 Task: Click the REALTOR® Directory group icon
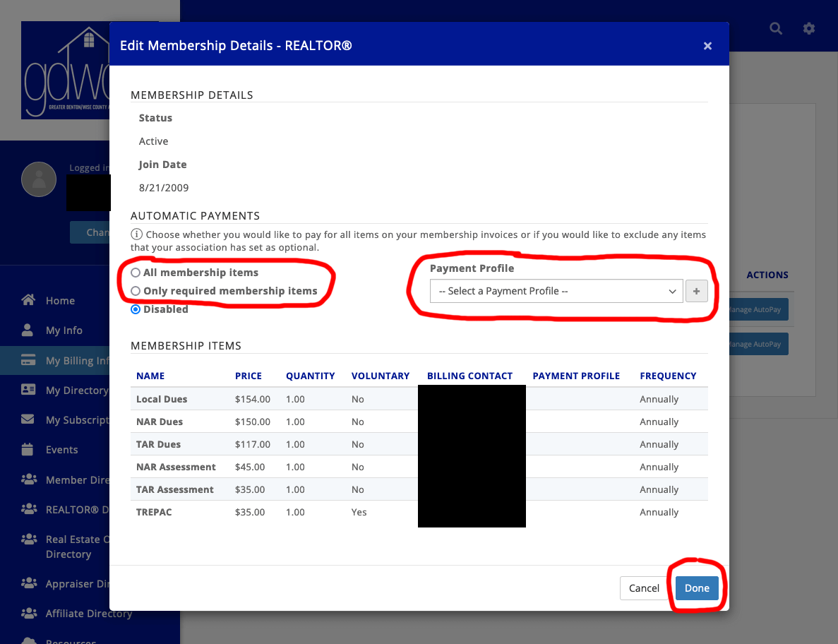tap(29, 509)
